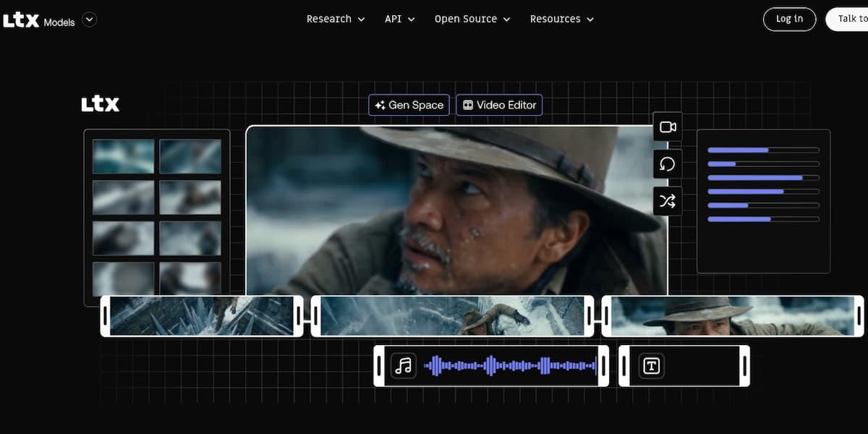This screenshot has width=868, height=434.
Task: Click the music note audio icon
Action: tap(404, 366)
